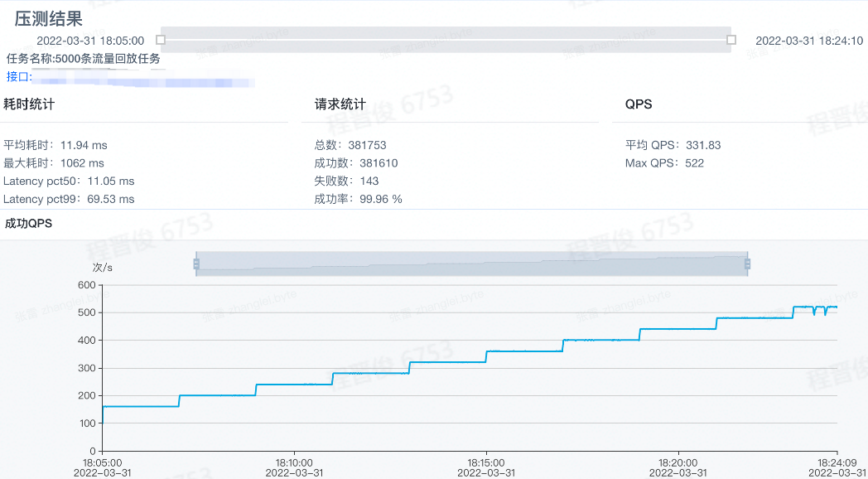This screenshot has width=868, height=479.
Task: Click the 耗时统计 section header
Action: (29, 104)
